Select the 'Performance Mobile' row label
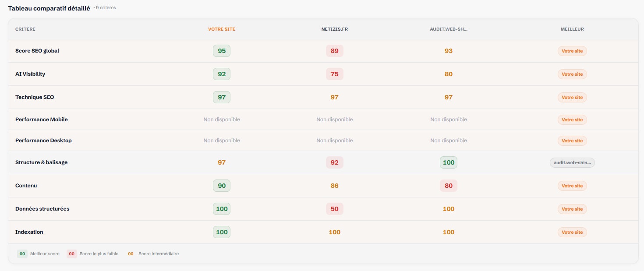644x271 pixels. click(x=42, y=120)
